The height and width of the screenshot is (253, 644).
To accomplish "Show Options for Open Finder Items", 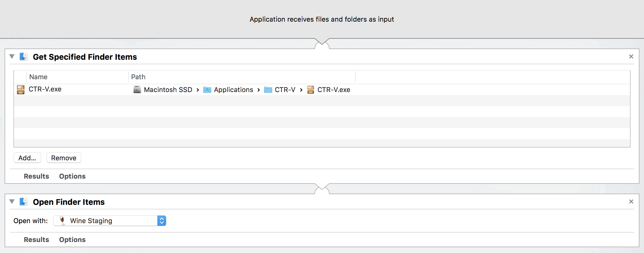I will [x=72, y=240].
